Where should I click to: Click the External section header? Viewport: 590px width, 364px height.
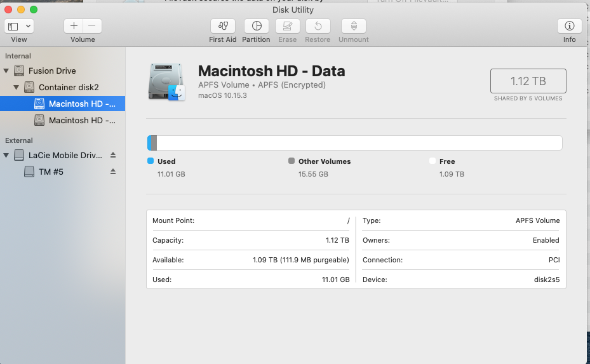[19, 140]
